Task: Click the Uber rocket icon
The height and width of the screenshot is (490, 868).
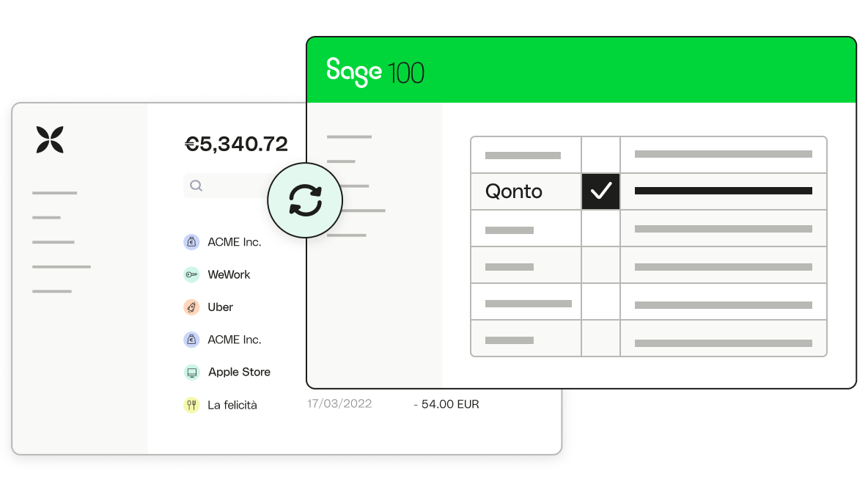Action: coord(191,307)
